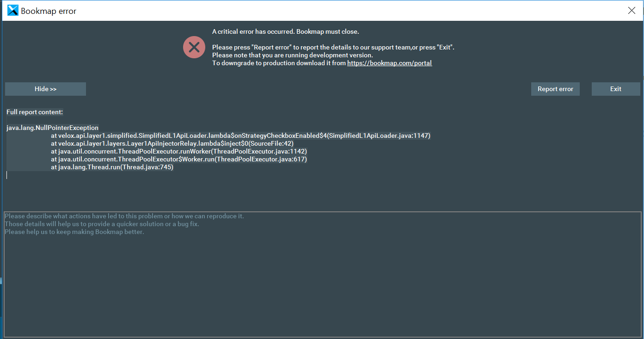
Task: Click the ThreadPoolExecutor$Worker.run stack trace line
Action: click(x=179, y=159)
